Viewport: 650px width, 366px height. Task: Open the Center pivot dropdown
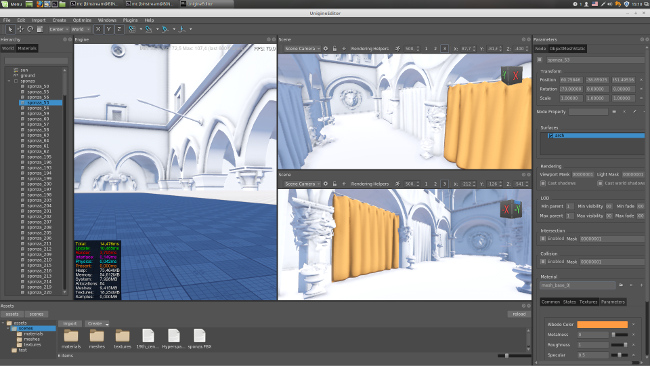coord(58,29)
